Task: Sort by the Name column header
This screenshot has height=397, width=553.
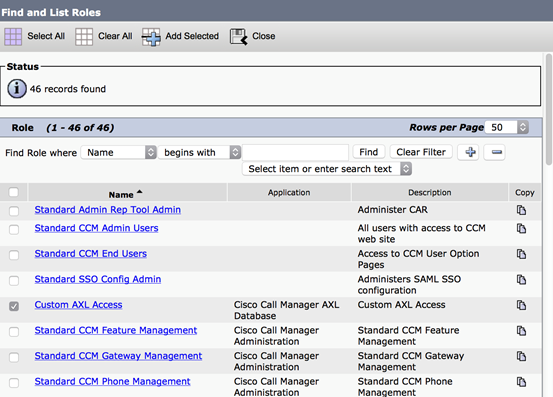Action: coord(121,195)
